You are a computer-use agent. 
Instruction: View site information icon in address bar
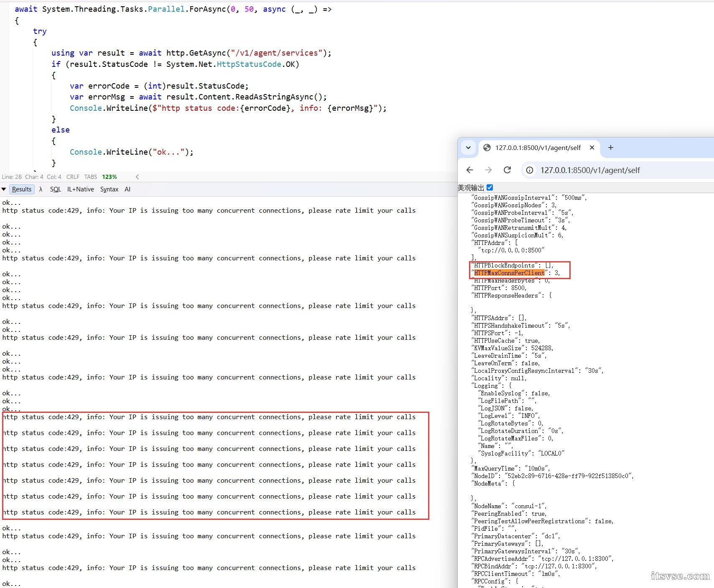(x=530, y=170)
